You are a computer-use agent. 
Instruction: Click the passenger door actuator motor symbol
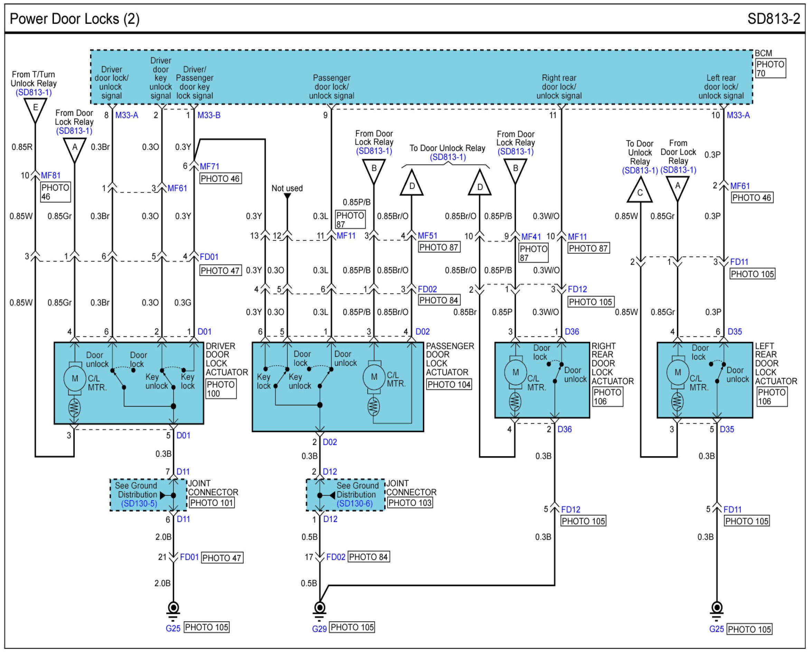click(374, 377)
